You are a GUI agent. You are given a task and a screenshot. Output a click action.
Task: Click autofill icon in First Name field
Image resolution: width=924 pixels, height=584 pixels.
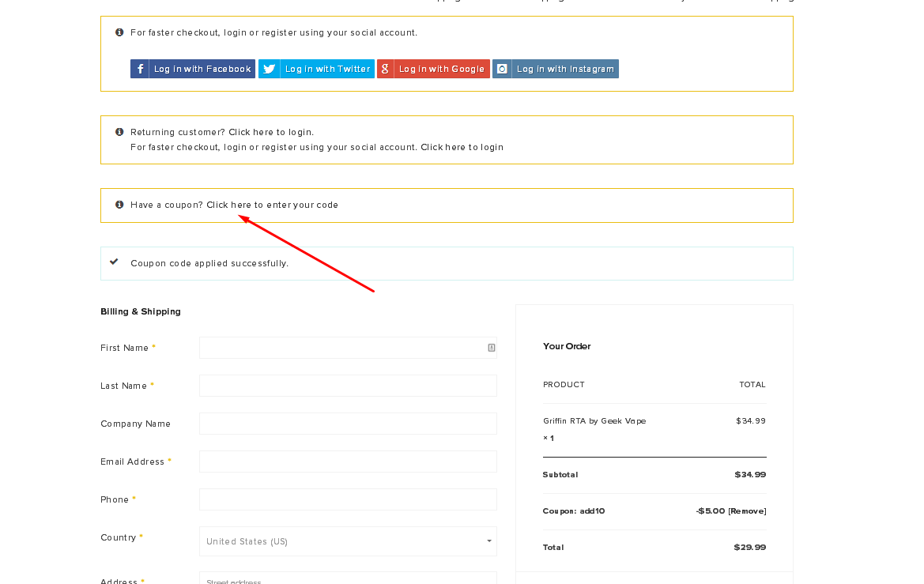tap(491, 348)
